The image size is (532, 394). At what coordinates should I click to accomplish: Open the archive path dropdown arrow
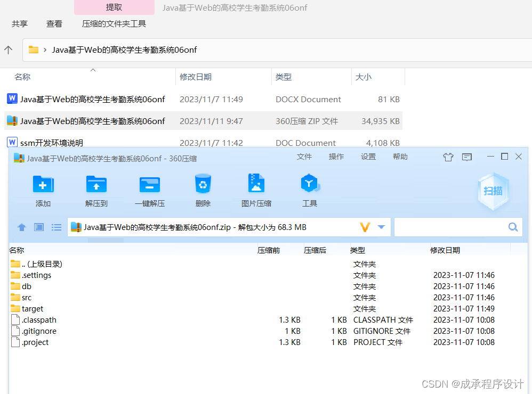click(x=382, y=227)
